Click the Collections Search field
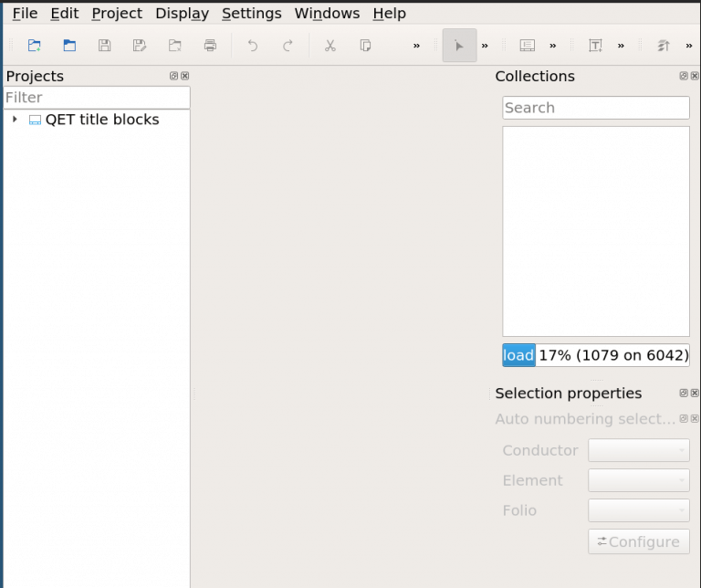The image size is (701, 588). click(x=595, y=108)
